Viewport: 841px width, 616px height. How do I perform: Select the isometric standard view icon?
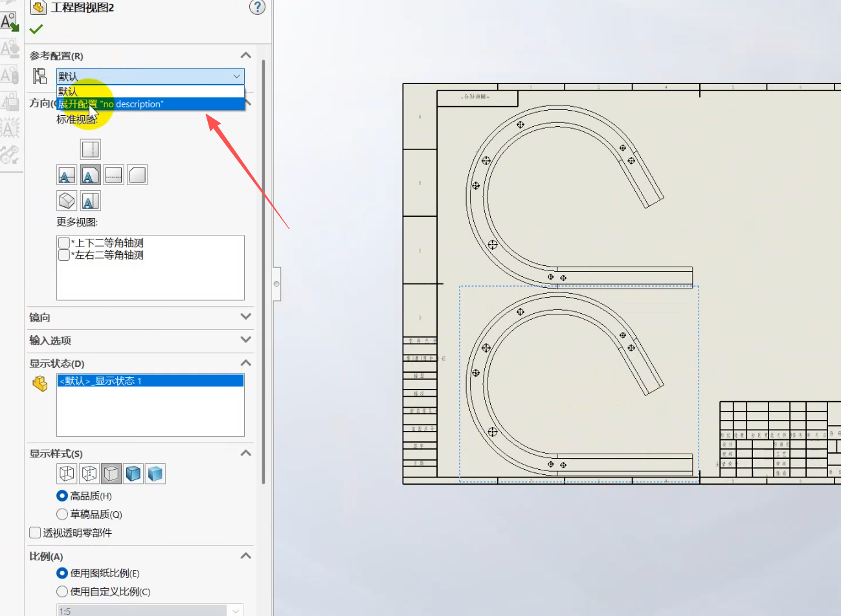[67, 201]
